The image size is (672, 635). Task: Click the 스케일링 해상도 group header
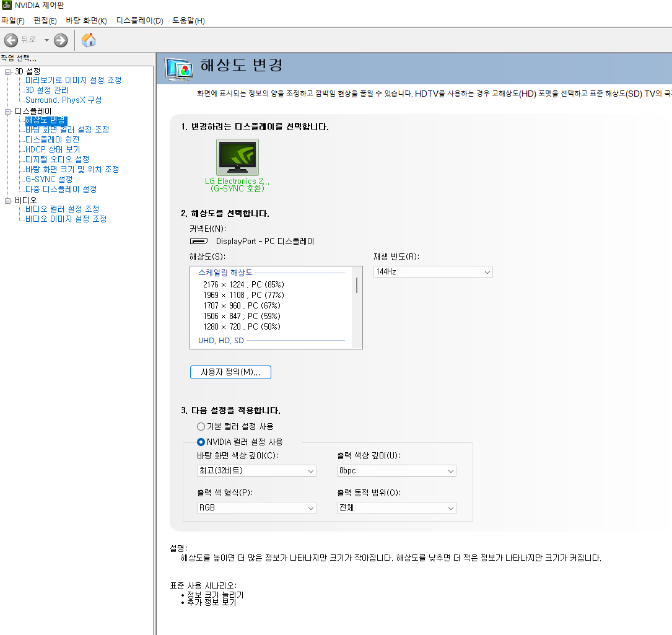(x=225, y=273)
